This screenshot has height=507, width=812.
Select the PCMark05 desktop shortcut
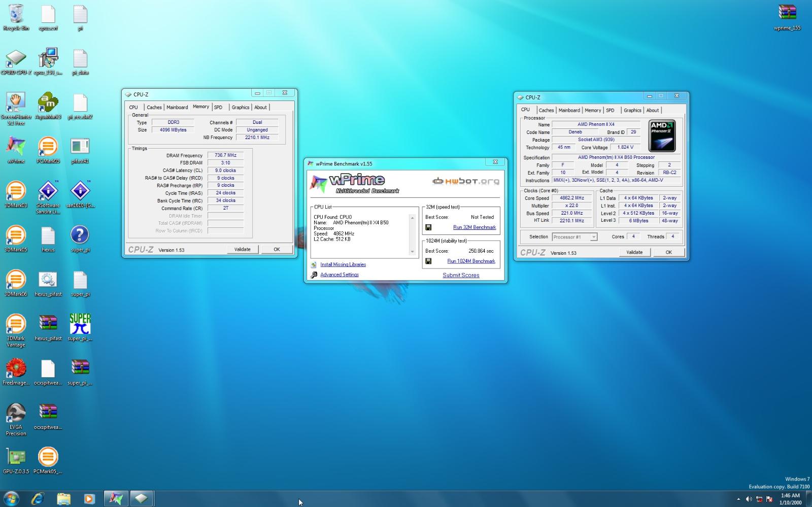[x=48, y=150]
